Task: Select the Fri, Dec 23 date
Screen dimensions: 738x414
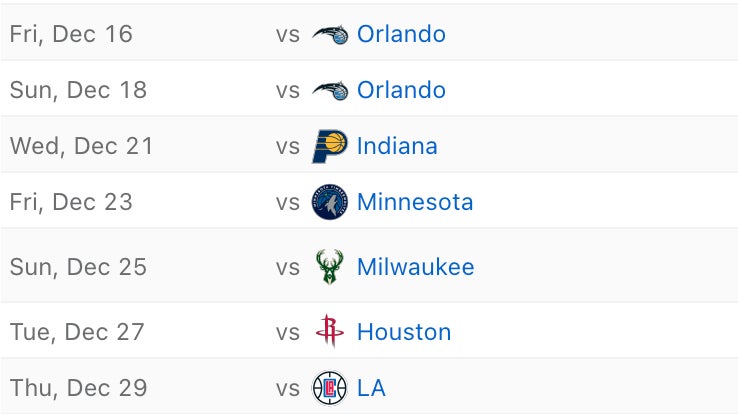Action: pyautogui.click(x=71, y=202)
